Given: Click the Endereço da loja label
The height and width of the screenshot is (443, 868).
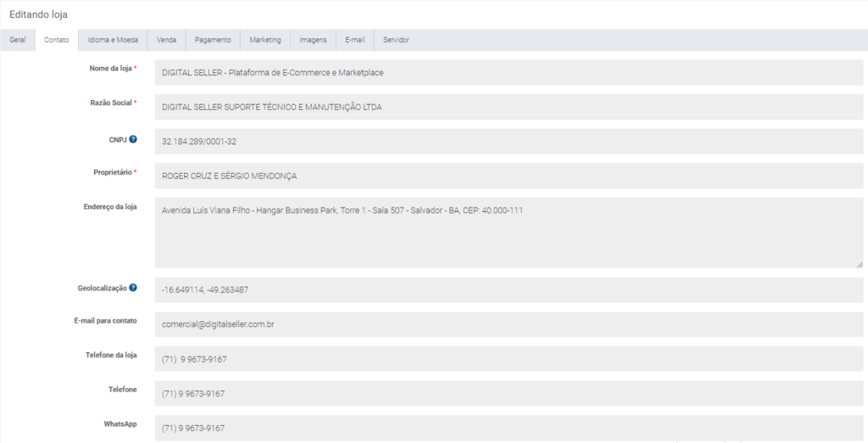Looking at the screenshot, I should point(110,207).
